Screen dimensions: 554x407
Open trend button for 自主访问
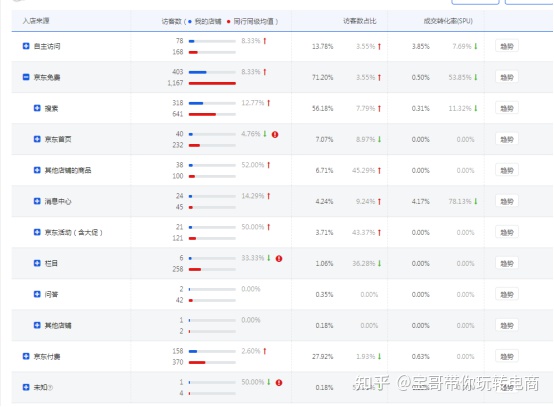tap(507, 46)
